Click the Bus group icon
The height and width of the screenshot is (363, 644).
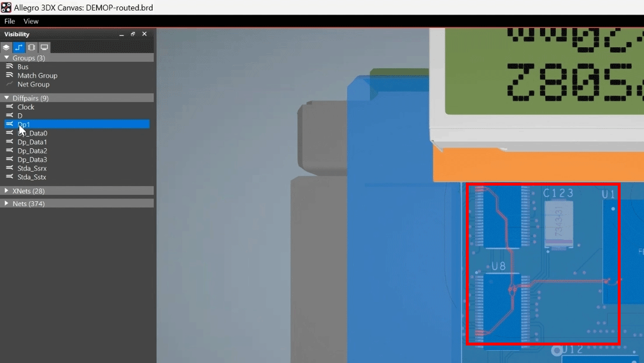point(9,67)
